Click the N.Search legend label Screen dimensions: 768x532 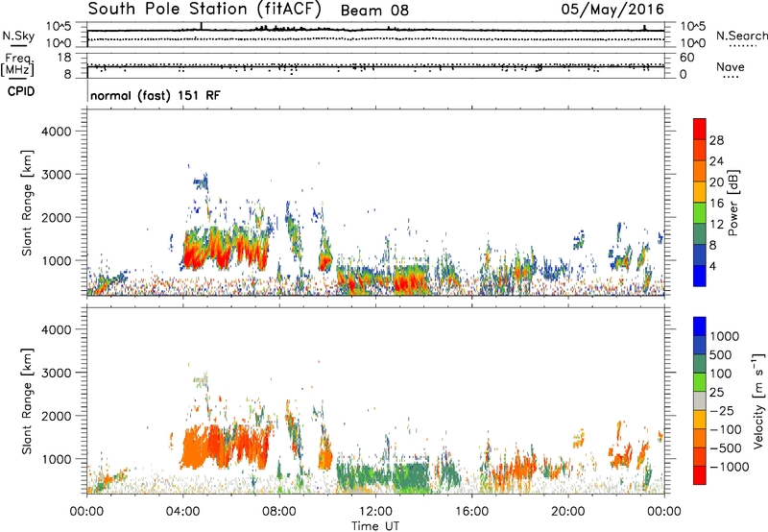point(741,36)
